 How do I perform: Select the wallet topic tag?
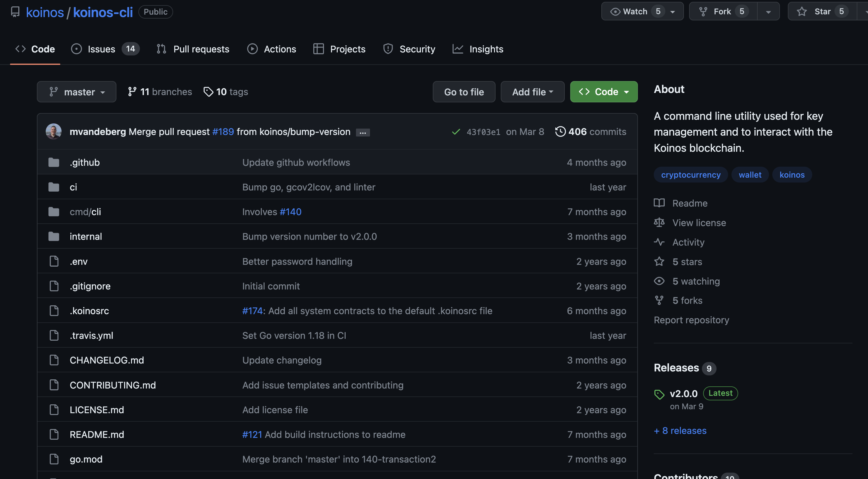[x=750, y=175]
